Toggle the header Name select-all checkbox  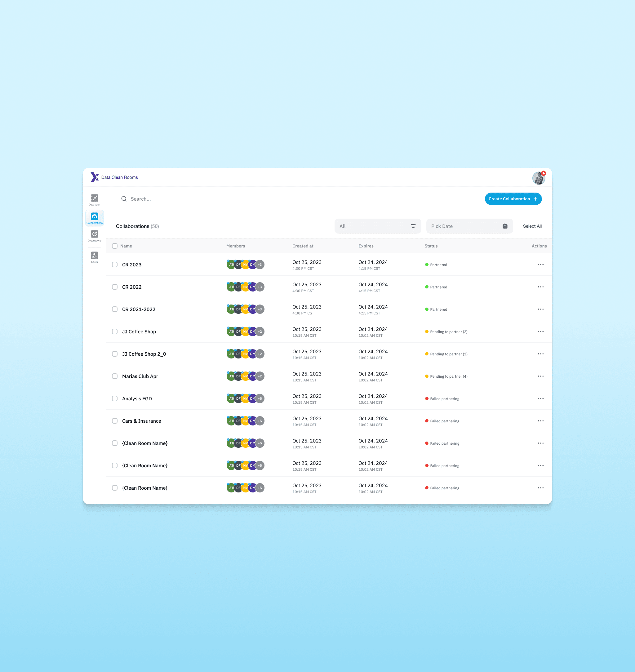[x=115, y=246]
